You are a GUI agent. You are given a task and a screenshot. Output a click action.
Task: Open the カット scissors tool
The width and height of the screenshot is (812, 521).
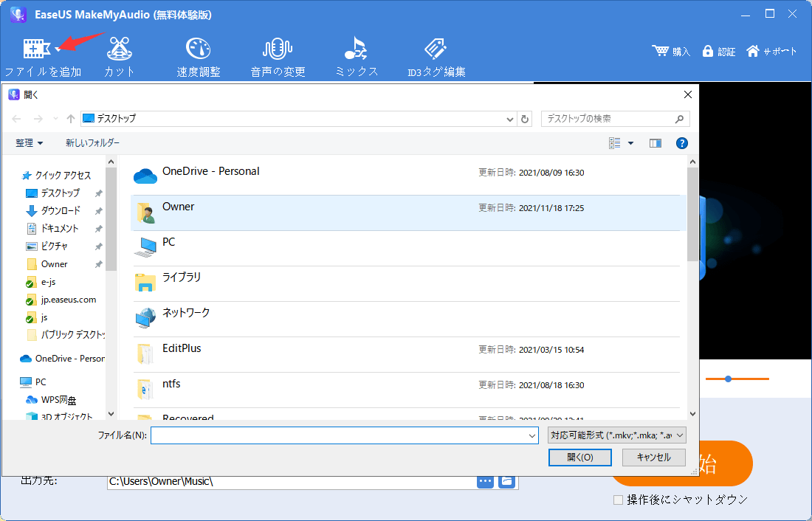click(120, 57)
